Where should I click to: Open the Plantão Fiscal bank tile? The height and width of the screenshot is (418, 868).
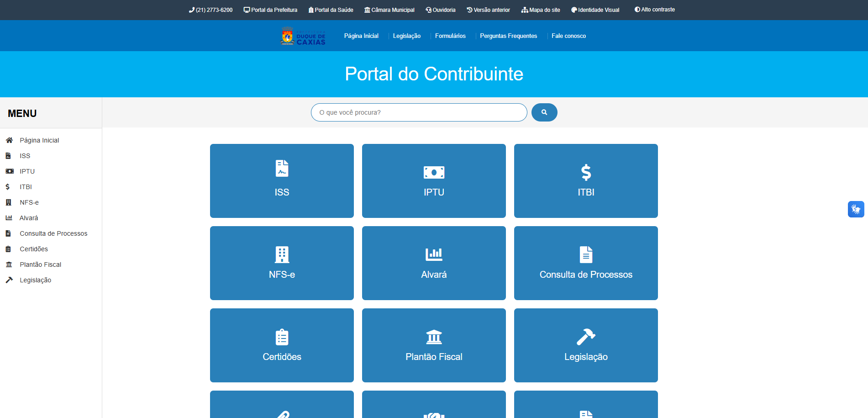point(434,345)
